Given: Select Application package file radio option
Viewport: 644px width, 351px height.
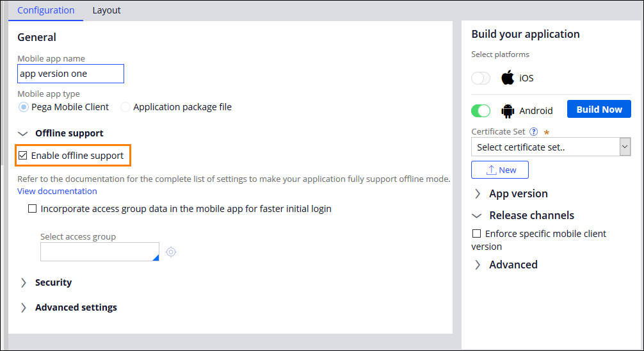Looking at the screenshot, I should point(125,108).
